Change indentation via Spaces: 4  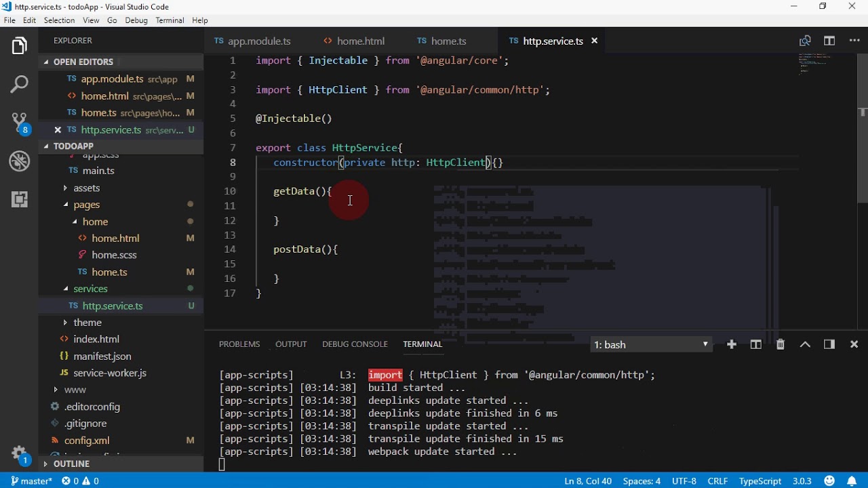click(x=642, y=481)
